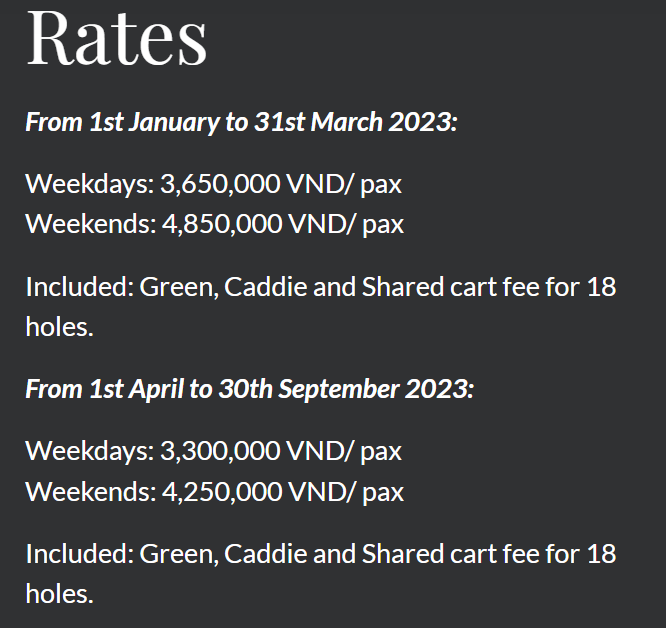Click the second Included Green, Caddie paragraph
The image size is (666, 628).
[x=321, y=574]
